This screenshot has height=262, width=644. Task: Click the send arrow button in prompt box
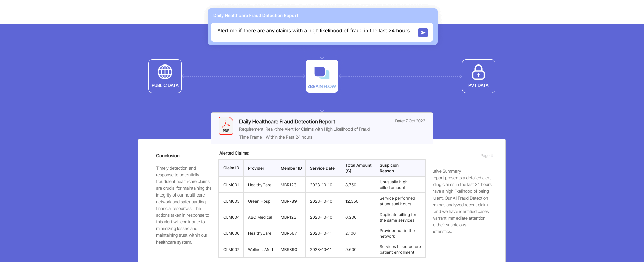(x=423, y=33)
